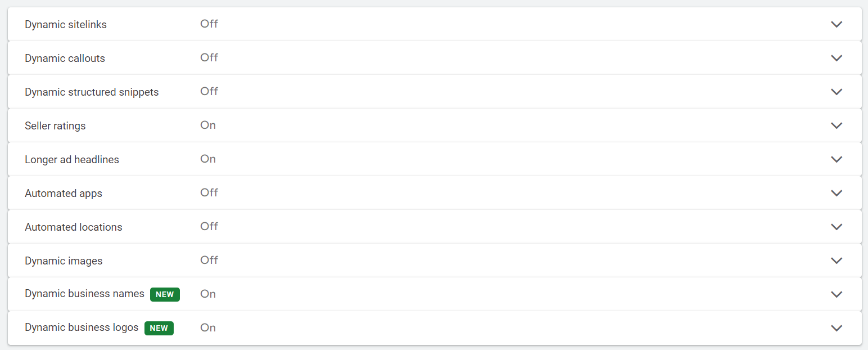Open the Longer ad headlines settings
Image resolution: width=868 pixels, height=350 pixels.
click(x=837, y=159)
